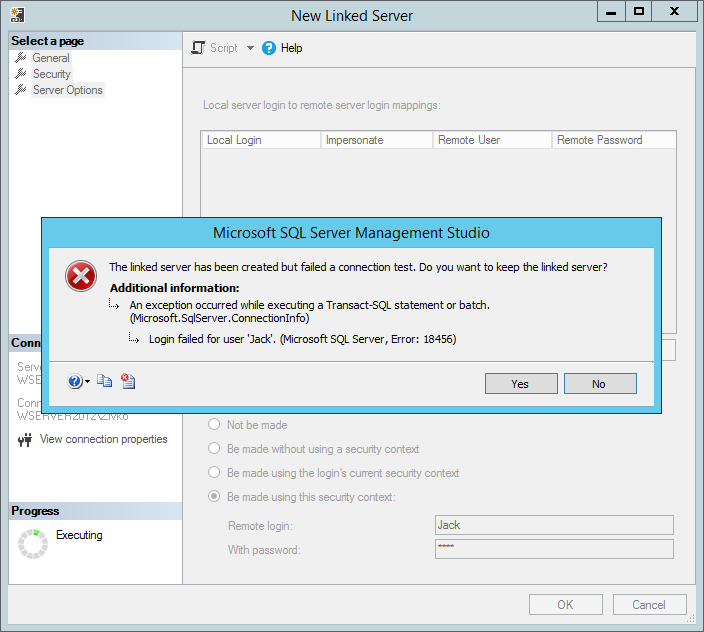Click No to discard the linked server

(600, 384)
